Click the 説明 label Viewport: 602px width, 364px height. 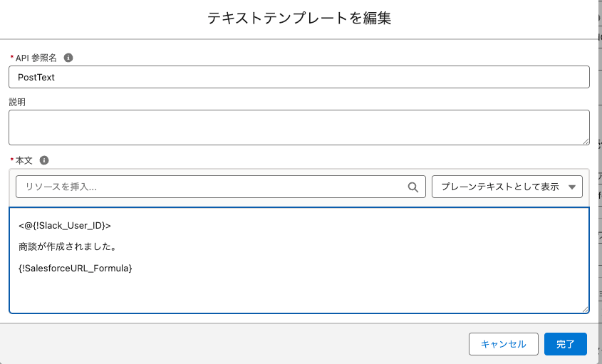pos(17,102)
